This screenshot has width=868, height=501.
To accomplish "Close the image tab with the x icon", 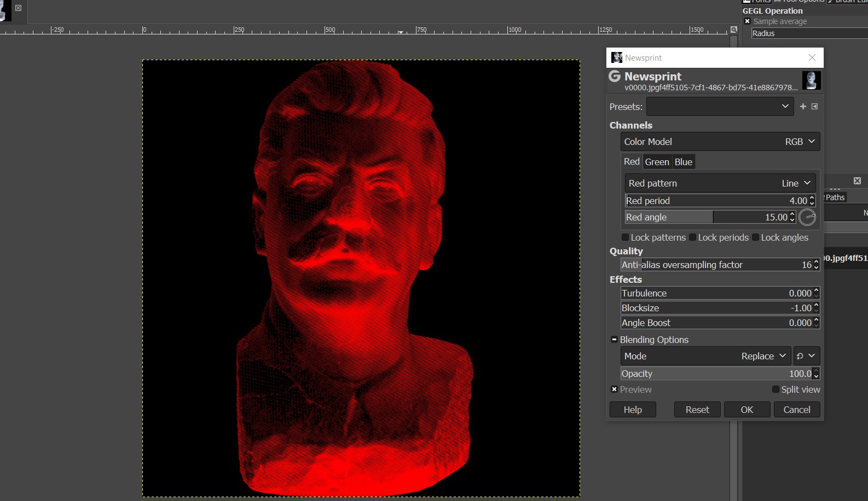I will [19, 8].
